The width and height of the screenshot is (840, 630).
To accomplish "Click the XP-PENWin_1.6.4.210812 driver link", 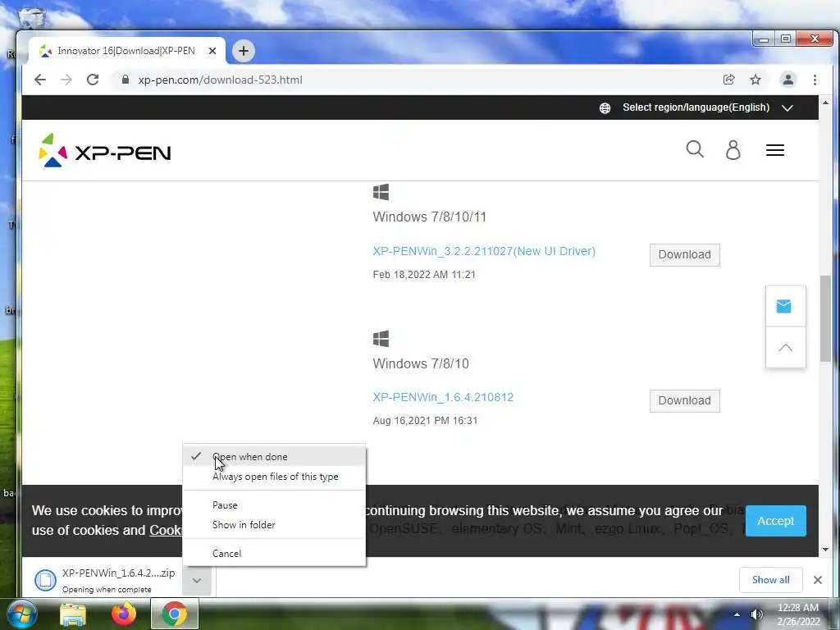I will point(443,397).
